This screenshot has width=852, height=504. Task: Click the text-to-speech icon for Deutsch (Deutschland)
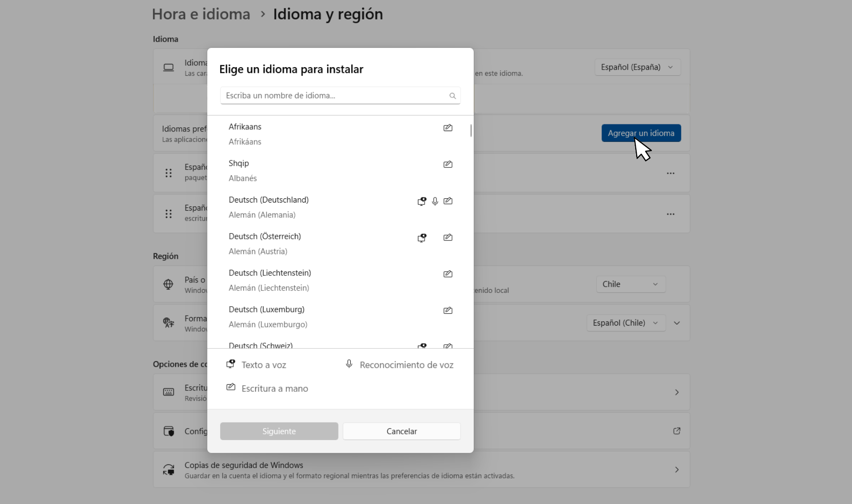pos(422,201)
